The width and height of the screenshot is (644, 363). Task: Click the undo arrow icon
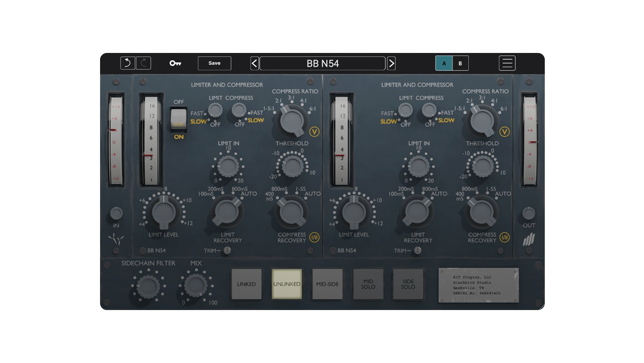(127, 63)
